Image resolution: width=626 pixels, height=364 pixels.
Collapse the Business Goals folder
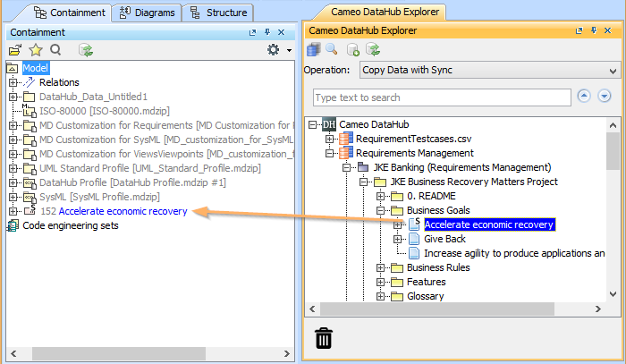point(380,210)
